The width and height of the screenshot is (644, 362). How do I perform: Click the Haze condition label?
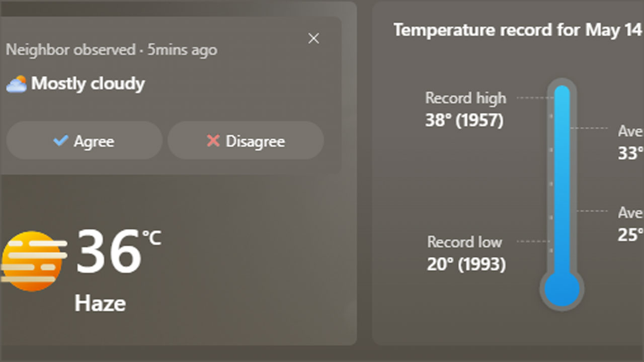pos(100,303)
